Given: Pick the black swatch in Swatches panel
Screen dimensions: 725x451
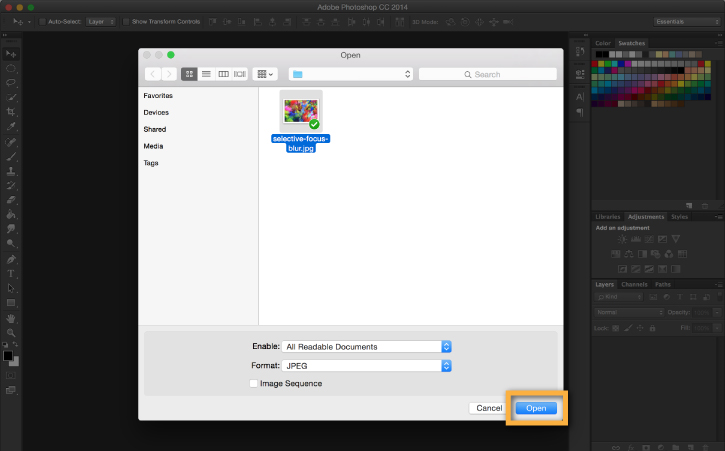Looking at the screenshot, I should click(x=598, y=54).
